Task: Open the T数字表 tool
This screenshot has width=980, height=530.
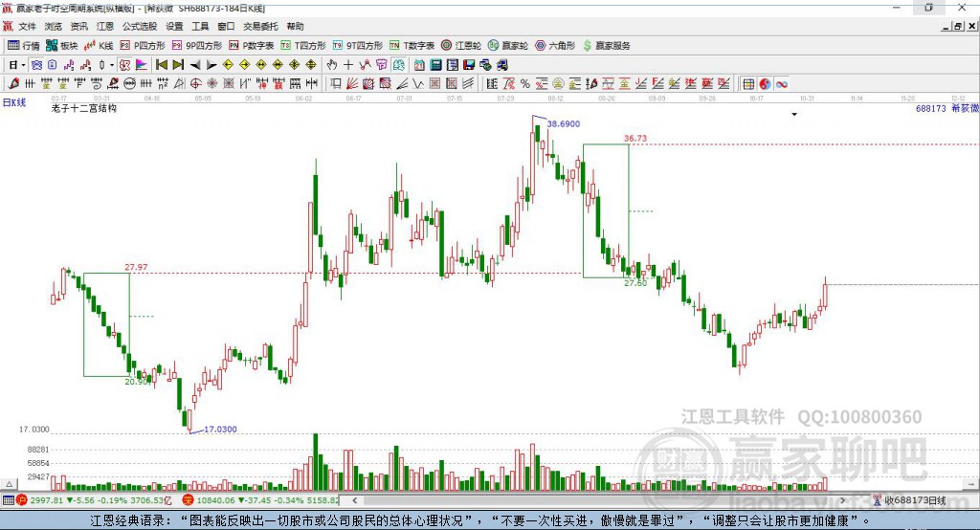Action: (412, 46)
